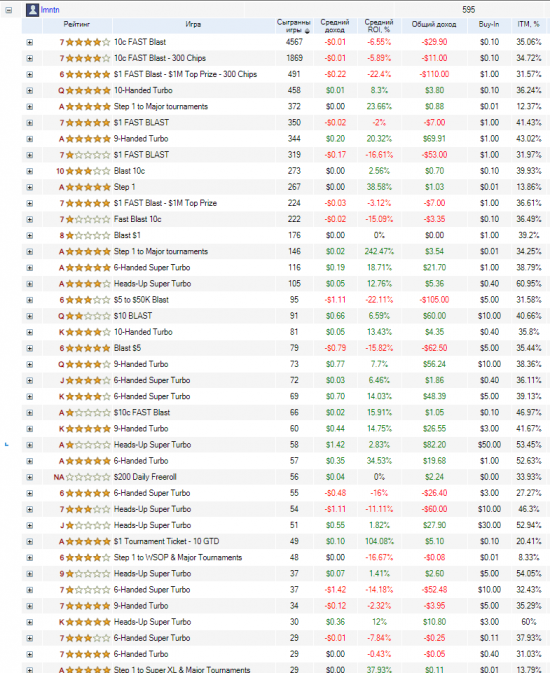Screen dimensions: 550x673
Task: Select the Blast 10c game row
Action: tap(286, 171)
